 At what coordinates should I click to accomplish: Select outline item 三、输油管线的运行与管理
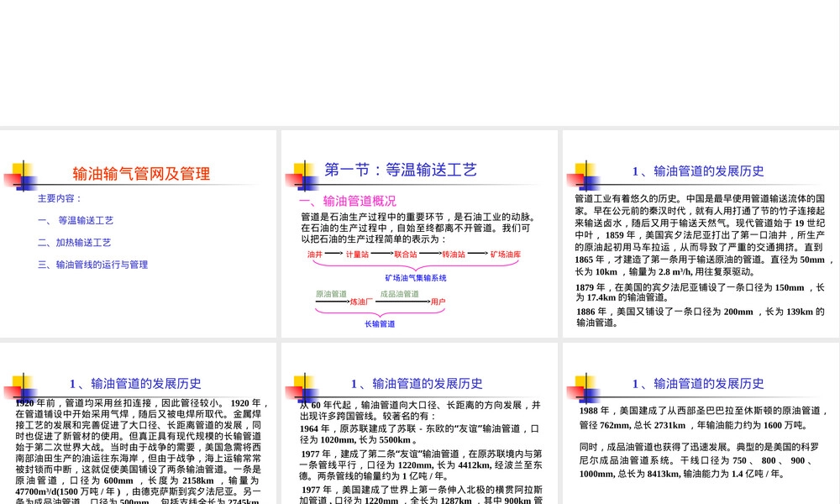[x=92, y=264]
